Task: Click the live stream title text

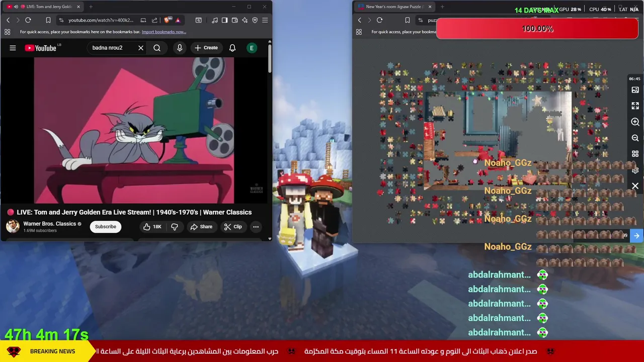Action: 134,212
